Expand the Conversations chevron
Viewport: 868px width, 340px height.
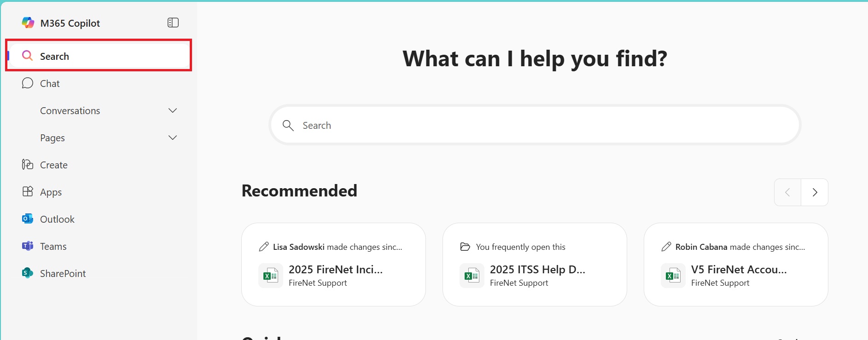(x=173, y=110)
